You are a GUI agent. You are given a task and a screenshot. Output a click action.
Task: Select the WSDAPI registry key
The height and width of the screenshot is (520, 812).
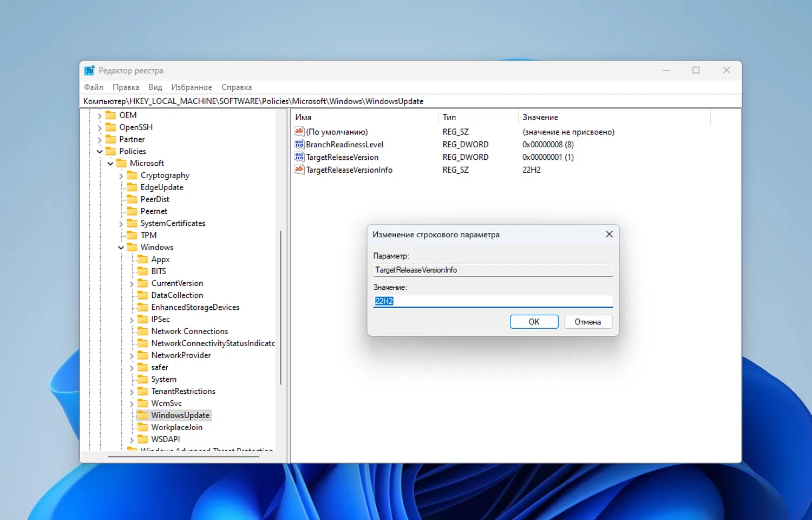165,439
